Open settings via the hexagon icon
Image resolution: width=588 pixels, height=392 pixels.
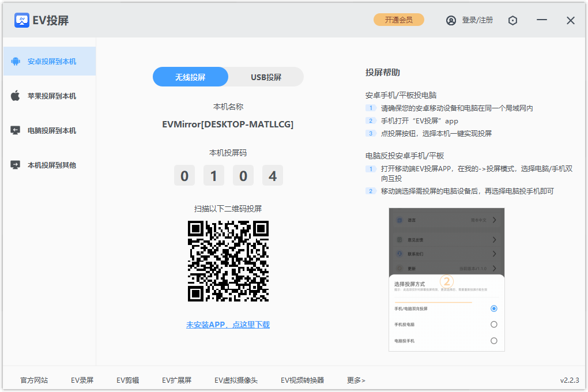pyautogui.click(x=512, y=20)
